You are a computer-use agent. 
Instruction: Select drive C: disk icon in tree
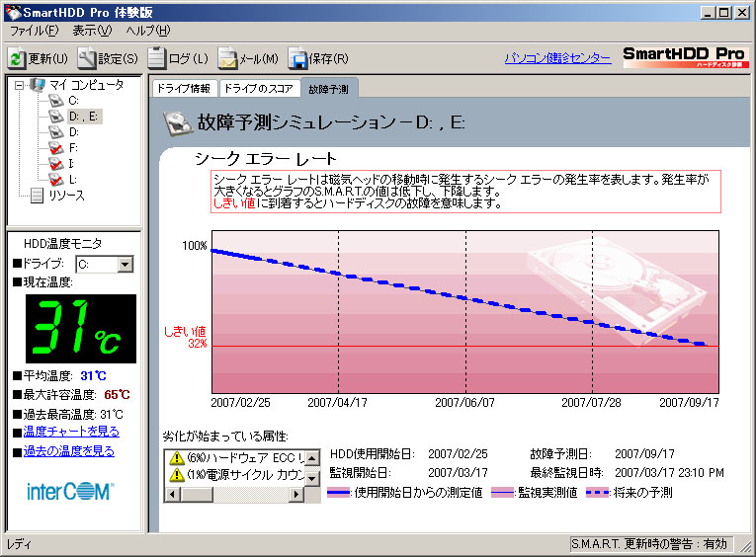click(57, 101)
